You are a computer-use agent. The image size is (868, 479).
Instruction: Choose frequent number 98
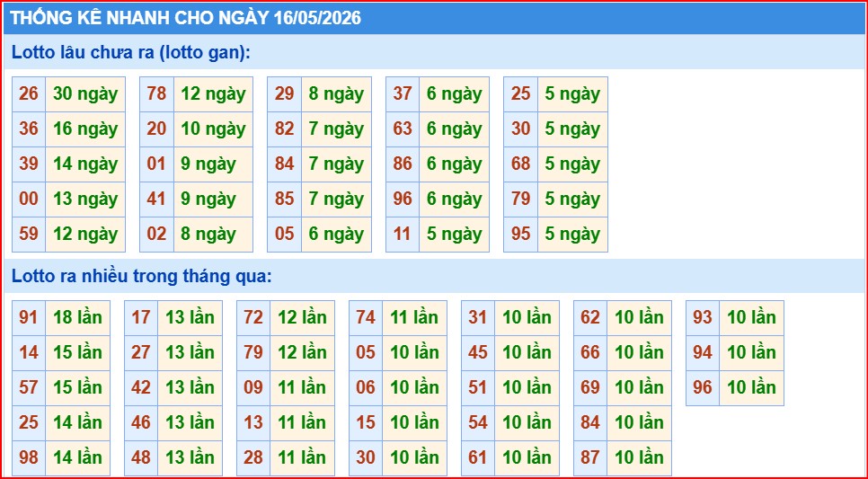(29, 457)
